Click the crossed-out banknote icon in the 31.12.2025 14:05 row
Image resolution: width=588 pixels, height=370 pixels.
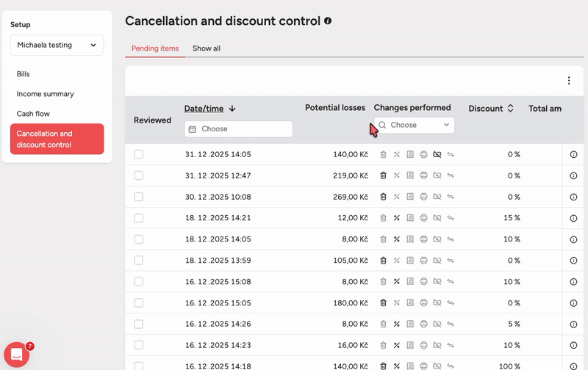click(x=437, y=154)
